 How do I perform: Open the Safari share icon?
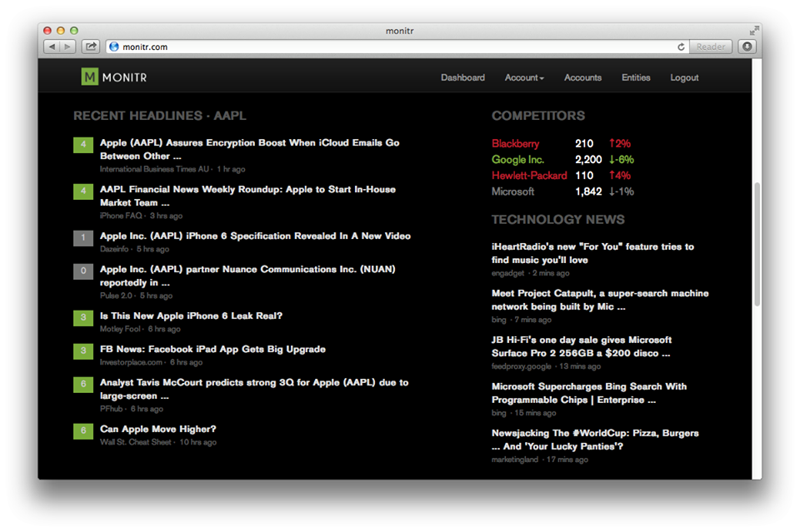[91, 47]
